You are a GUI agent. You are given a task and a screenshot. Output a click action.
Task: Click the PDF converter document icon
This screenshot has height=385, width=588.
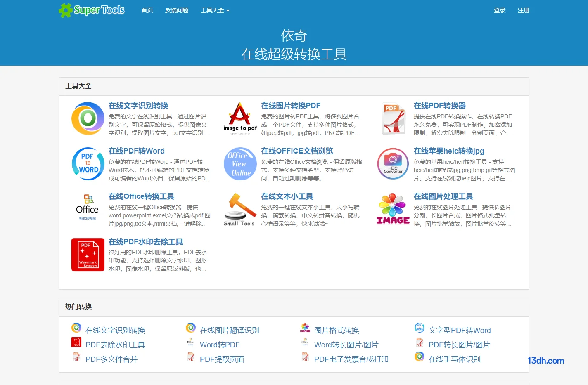393,118
